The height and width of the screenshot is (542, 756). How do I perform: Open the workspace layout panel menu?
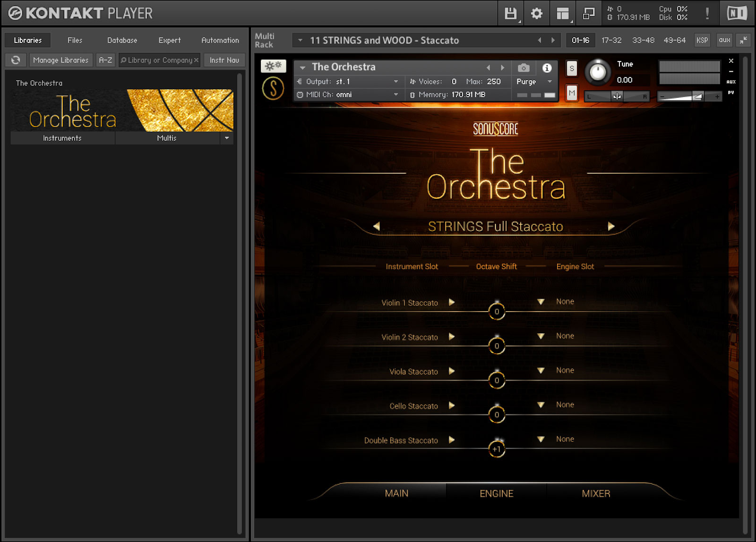[563, 13]
